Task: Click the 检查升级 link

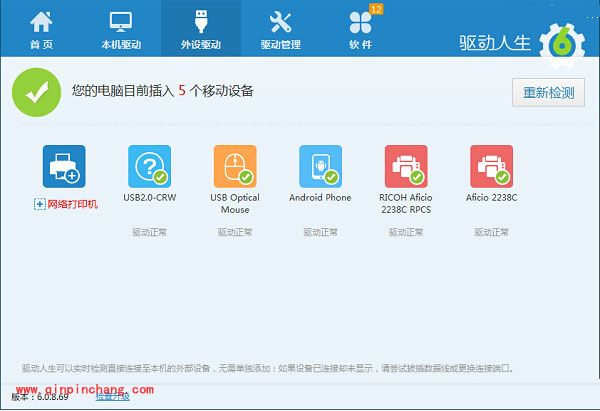Action: 112,397
